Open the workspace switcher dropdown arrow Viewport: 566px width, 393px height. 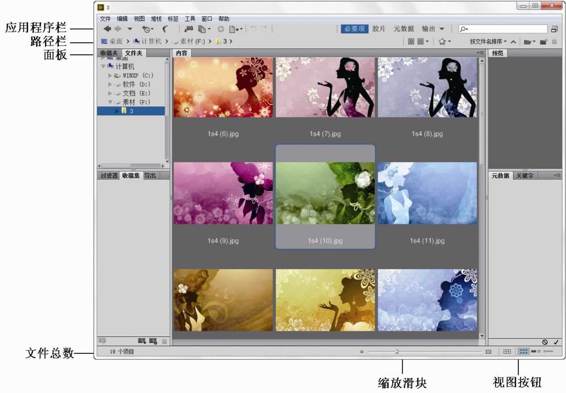pos(442,29)
